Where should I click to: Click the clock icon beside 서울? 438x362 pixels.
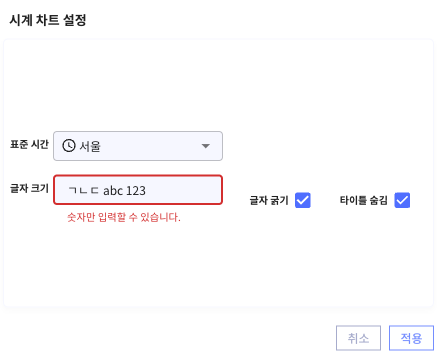tap(69, 146)
